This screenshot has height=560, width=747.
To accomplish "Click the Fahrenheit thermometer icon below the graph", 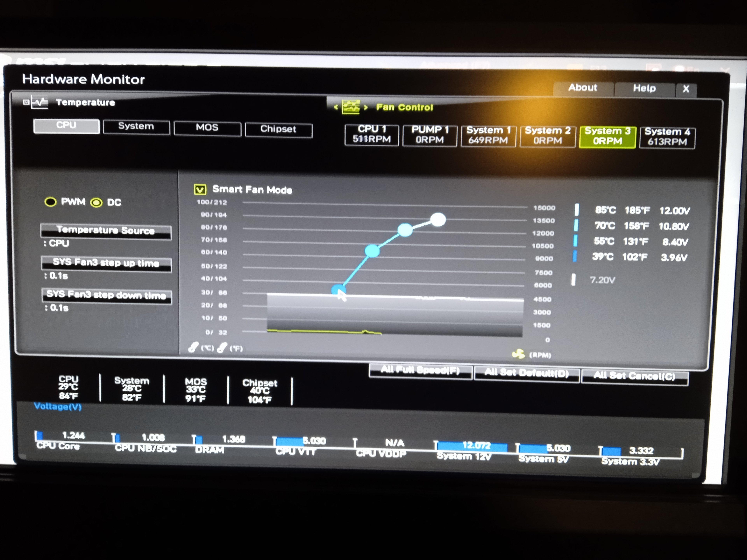I will pos(222,347).
